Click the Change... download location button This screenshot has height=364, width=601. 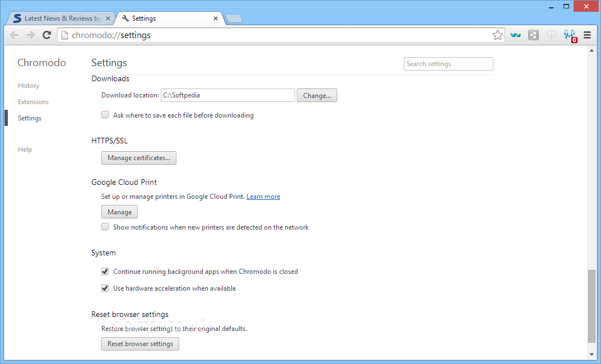pos(317,95)
